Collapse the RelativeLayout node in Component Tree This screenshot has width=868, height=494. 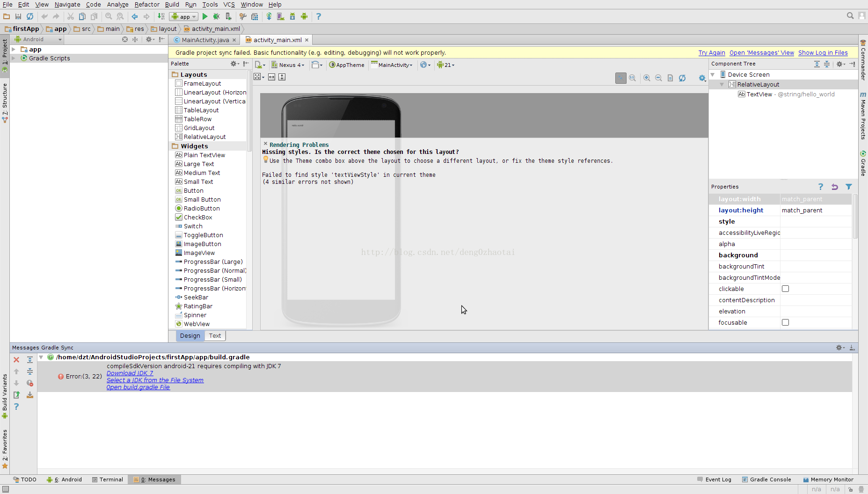pyautogui.click(x=722, y=84)
